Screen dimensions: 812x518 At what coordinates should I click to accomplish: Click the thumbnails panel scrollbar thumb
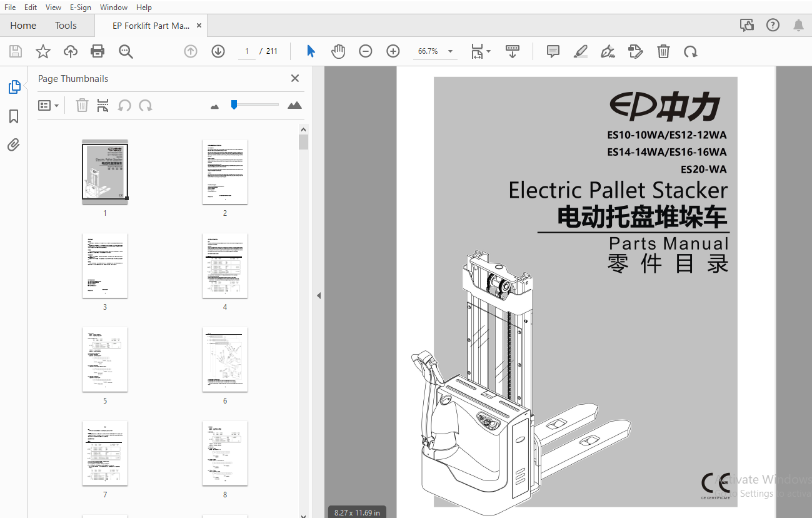pos(303,142)
